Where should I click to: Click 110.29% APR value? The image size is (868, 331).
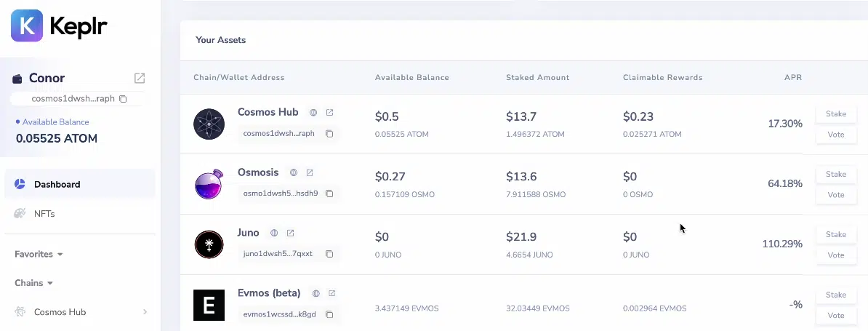pyautogui.click(x=782, y=244)
